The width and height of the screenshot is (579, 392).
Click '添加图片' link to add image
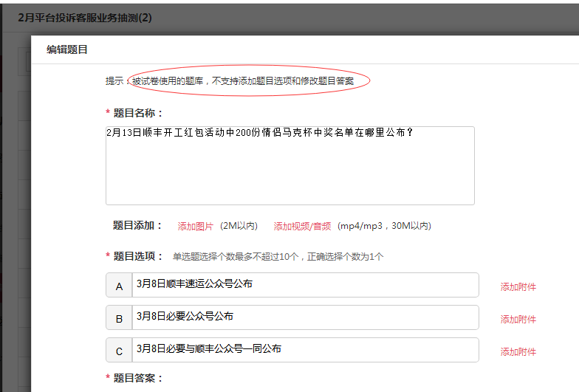(195, 226)
